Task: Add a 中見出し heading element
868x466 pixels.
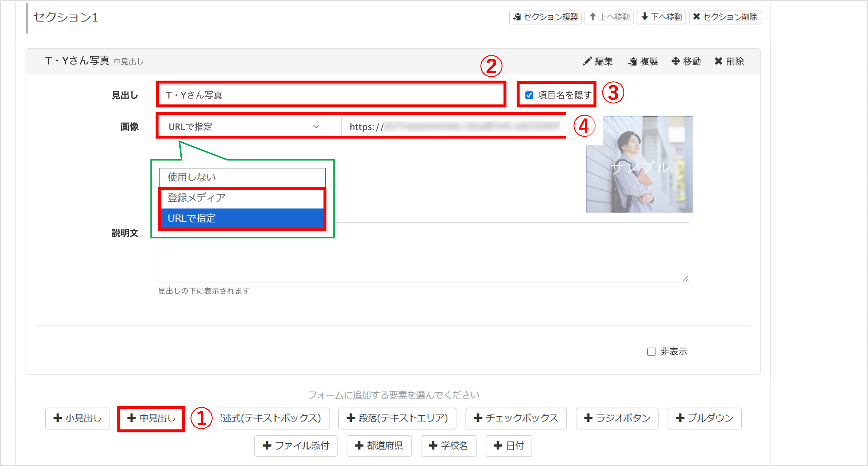Action: pyautogui.click(x=151, y=418)
